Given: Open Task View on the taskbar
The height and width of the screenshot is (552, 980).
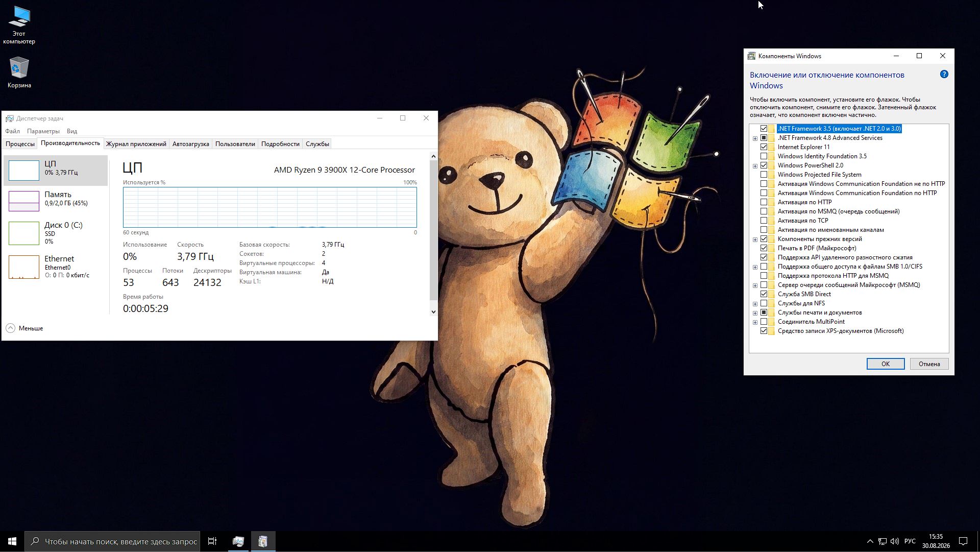Looking at the screenshot, I should [x=212, y=541].
